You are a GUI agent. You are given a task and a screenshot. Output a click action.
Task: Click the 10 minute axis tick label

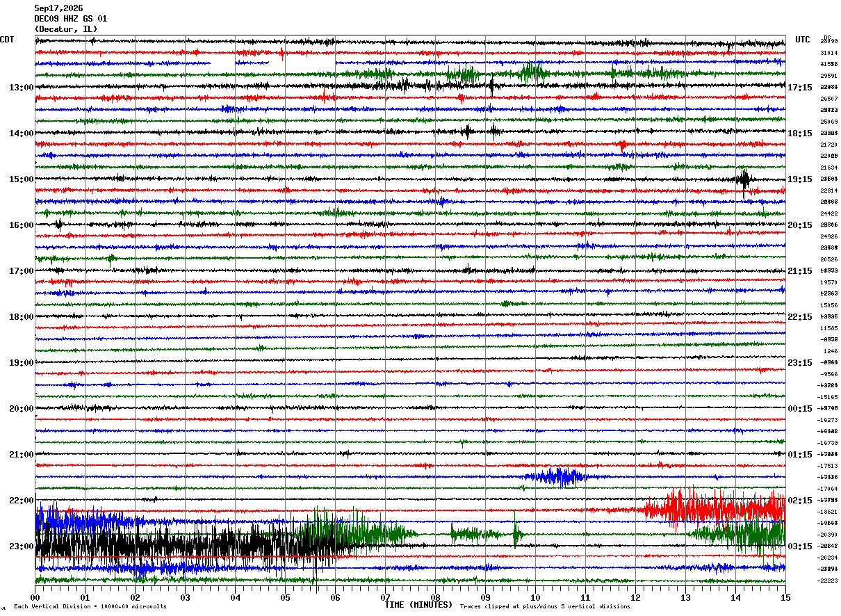(x=535, y=597)
